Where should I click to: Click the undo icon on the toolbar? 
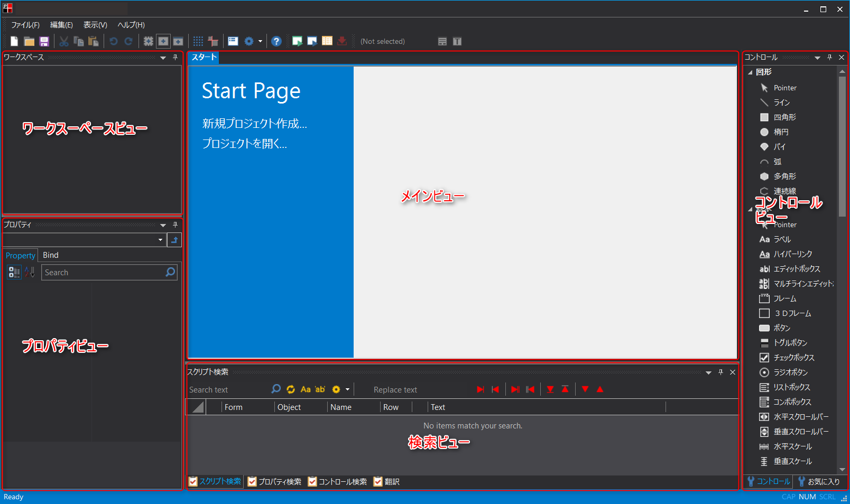114,41
